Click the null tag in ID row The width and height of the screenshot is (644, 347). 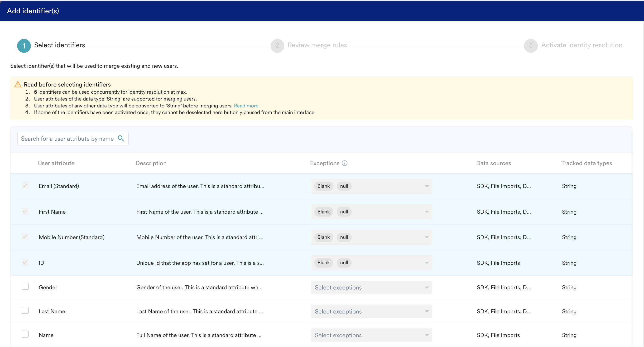coord(344,262)
